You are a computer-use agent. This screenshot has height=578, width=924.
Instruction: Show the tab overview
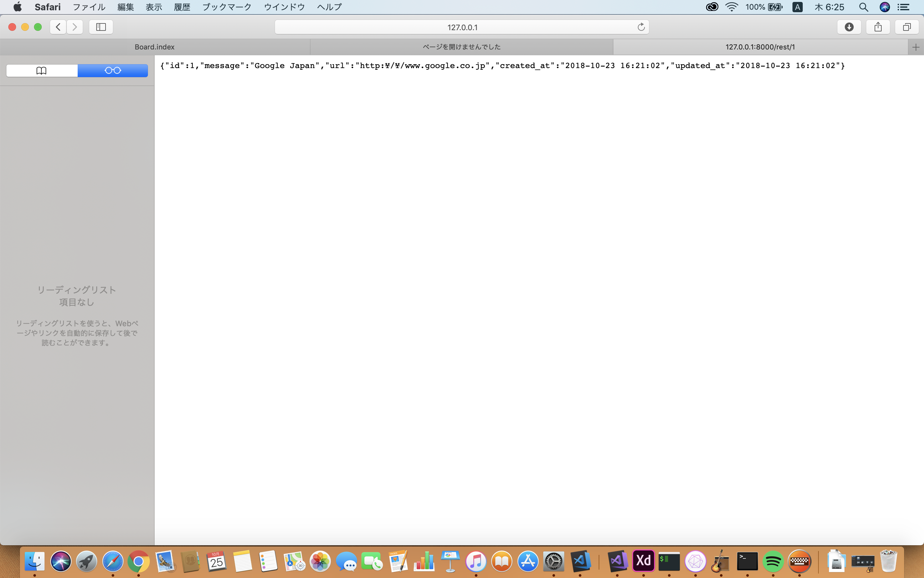click(x=907, y=27)
